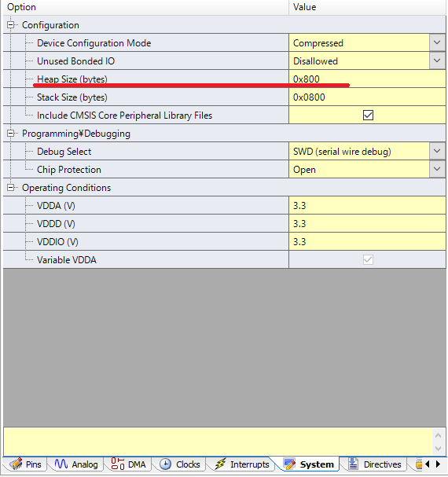Select the Unused Bonded IO row label
Screen dimensions: 448x477
pyautogui.click(x=75, y=61)
